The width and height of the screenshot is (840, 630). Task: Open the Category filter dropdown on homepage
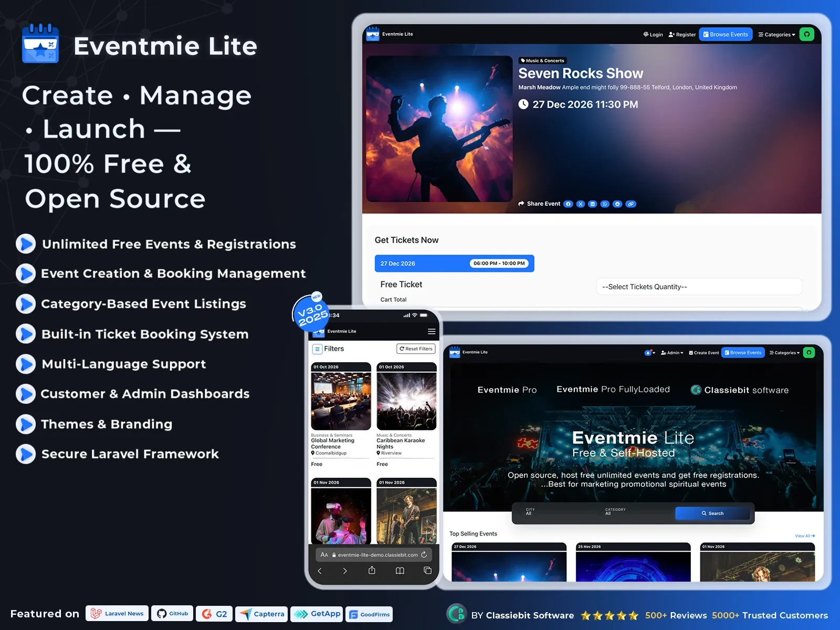[636, 512]
